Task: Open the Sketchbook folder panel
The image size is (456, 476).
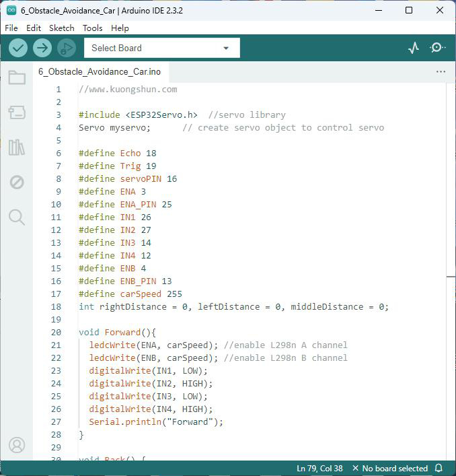Action: click(17, 77)
